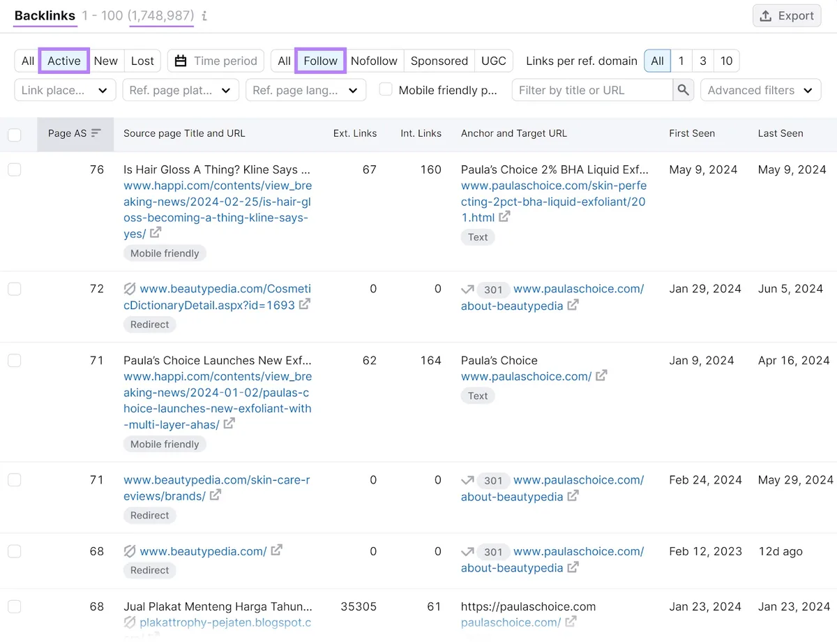Image resolution: width=837 pixels, height=644 pixels.
Task: Click the Last Seen column header
Action: [x=781, y=133]
